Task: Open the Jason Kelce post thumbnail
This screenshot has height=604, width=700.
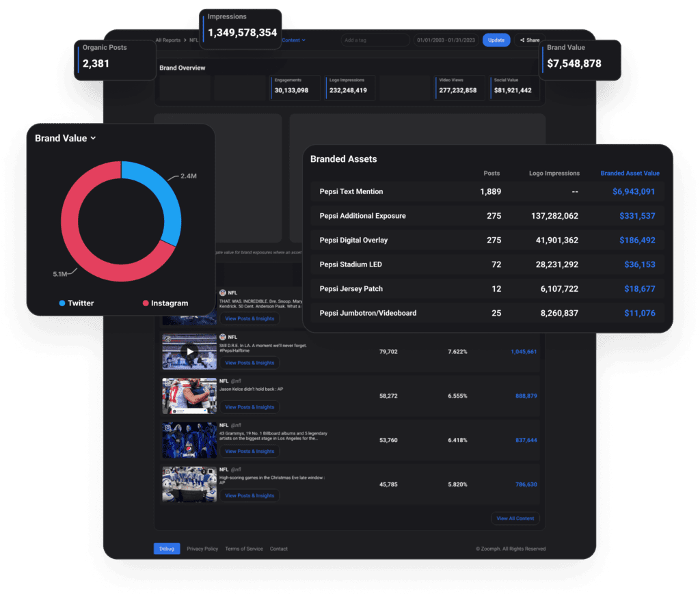Action: pyautogui.click(x=189, y=396)
